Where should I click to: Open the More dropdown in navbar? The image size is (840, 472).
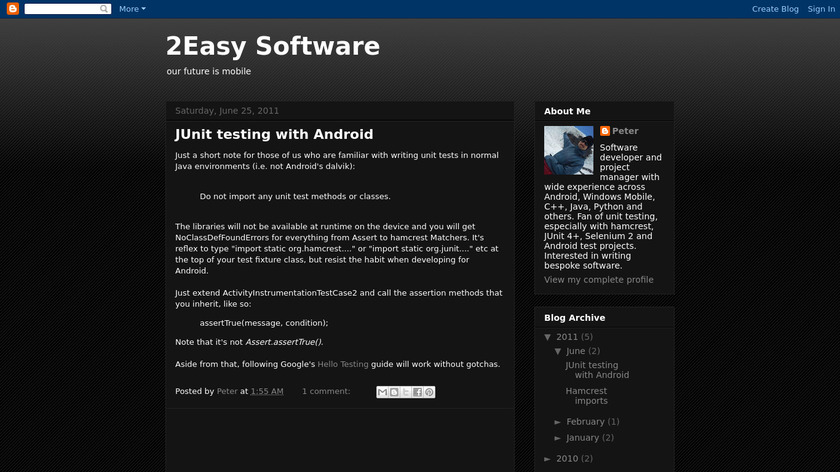point(132,9)
